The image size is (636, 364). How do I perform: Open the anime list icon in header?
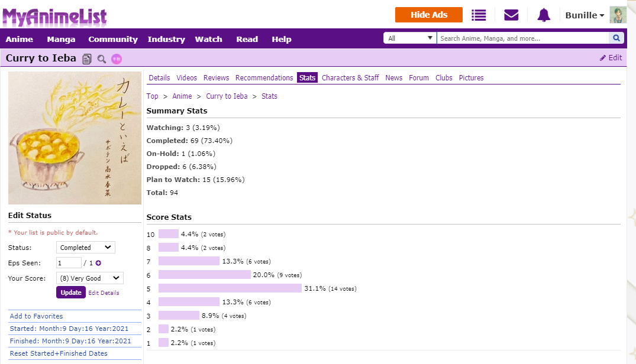479,15
